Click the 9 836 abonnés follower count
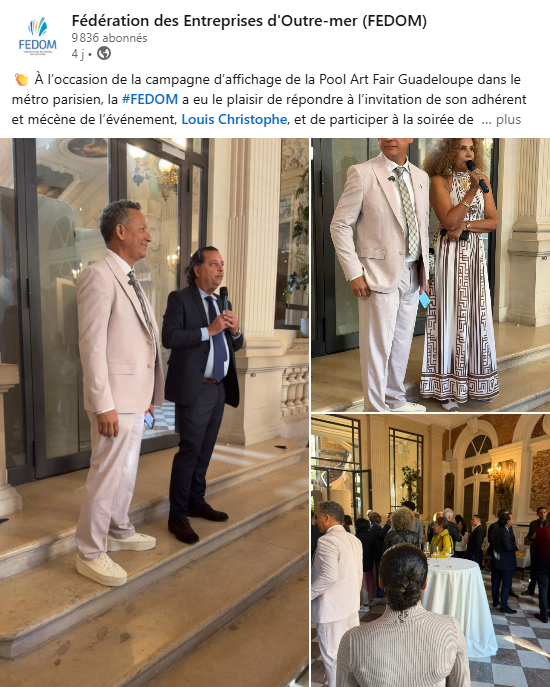The image size is (550, 687). click(x=109, y=38)
